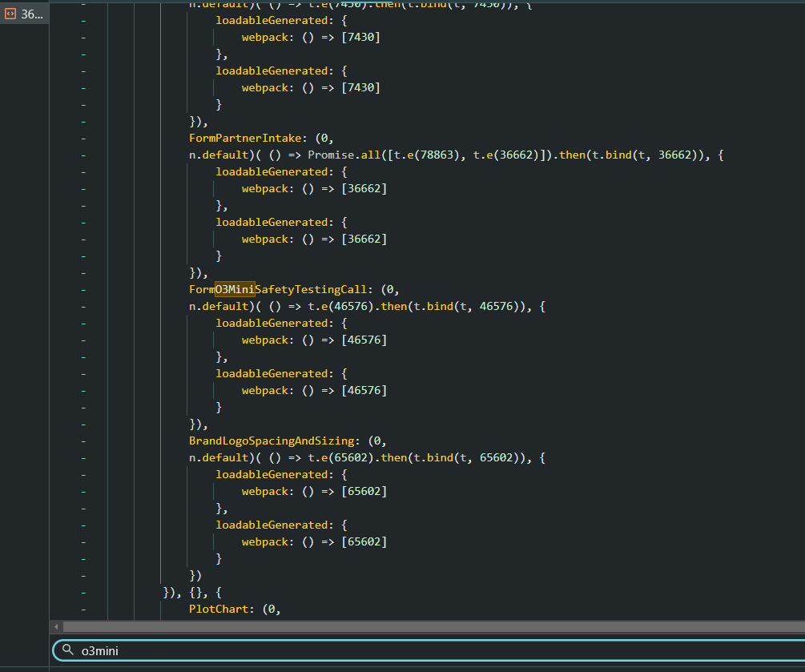Click the scroll-left arrow of the horizontal scrollbar
Viewport: 805px width, 672px height.
coord(56,626)
